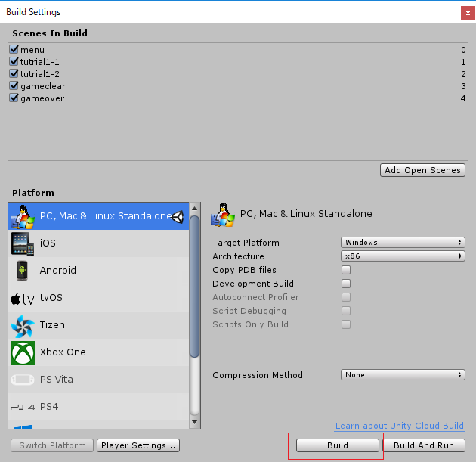Select the tutrial1-1 scene name
The width and height of the screenshot is (476, 462).
tap(40, 62)
